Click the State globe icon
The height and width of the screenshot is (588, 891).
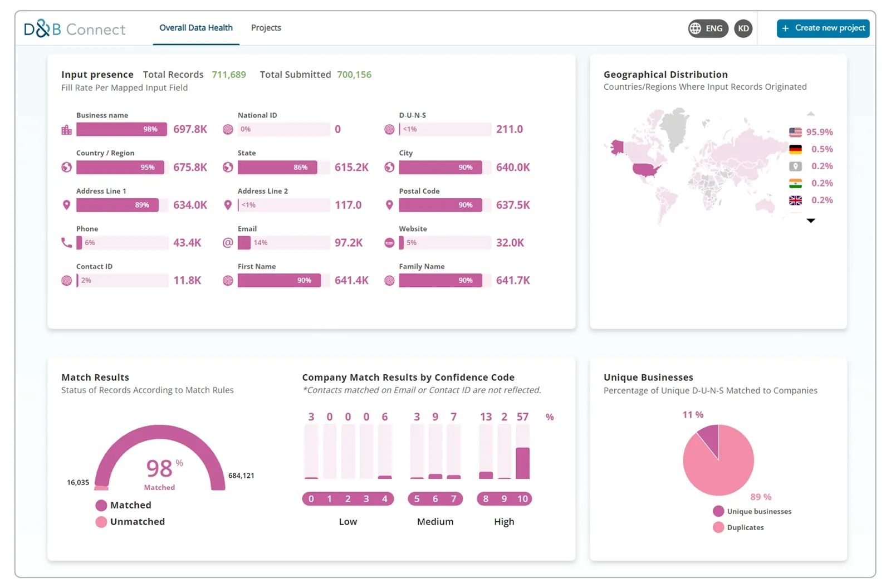tap(228, 167)
